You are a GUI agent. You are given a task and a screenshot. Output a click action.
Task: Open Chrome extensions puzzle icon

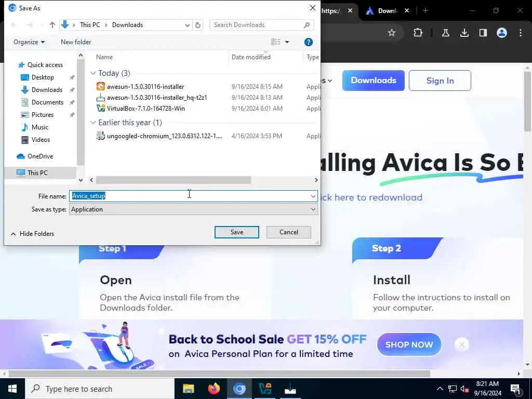coord(418,33)
